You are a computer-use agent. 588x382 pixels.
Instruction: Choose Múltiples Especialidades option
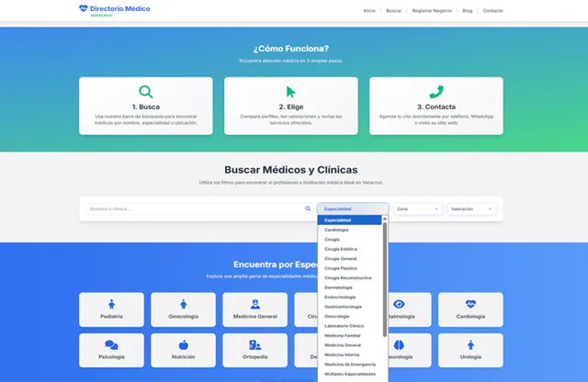click(x=349, y=374)
